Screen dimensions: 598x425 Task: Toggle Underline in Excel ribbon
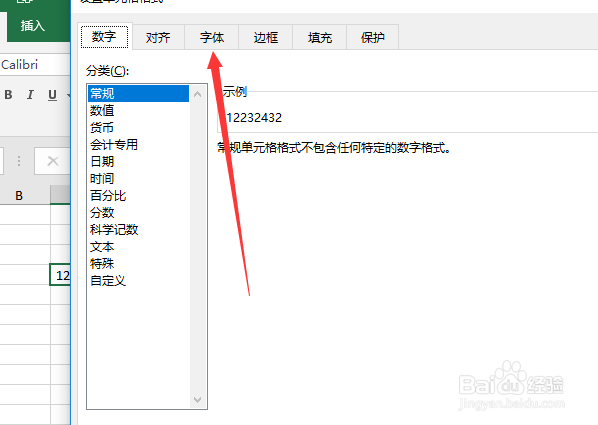tap(52, 95)
